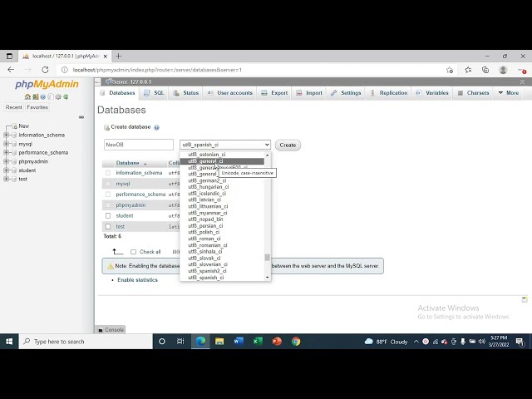Open PowerPoint from taskbar
The height and width of the screenshot is (399, 532).
pos(277,342)
